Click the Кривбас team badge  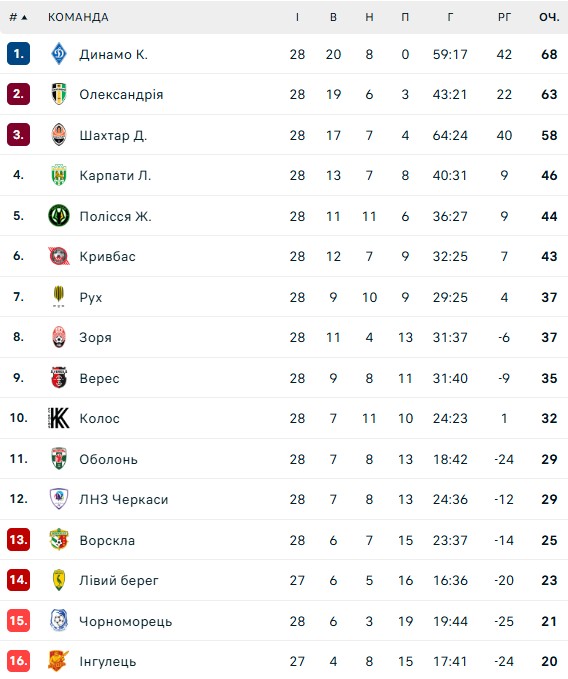pyautogui.click(x=58, y=256)
